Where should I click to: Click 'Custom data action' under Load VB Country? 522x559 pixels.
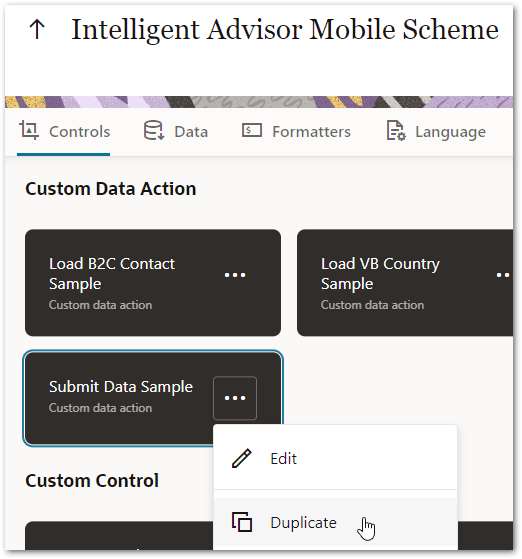[x=373, y=305]
